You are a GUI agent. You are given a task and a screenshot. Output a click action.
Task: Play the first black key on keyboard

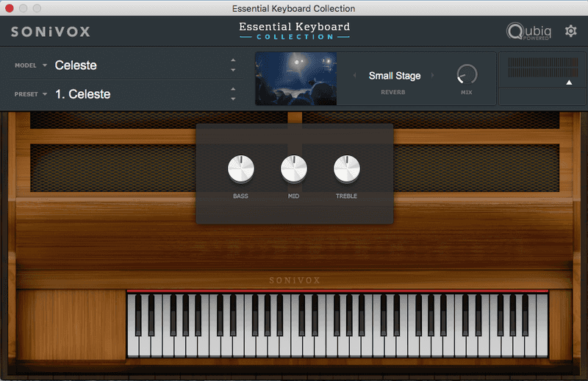click(138, 316)
